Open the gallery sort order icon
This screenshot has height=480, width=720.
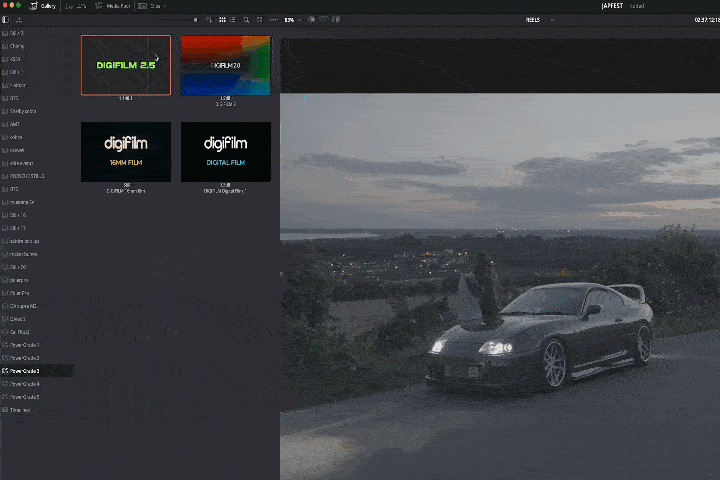tap(209, 20)
